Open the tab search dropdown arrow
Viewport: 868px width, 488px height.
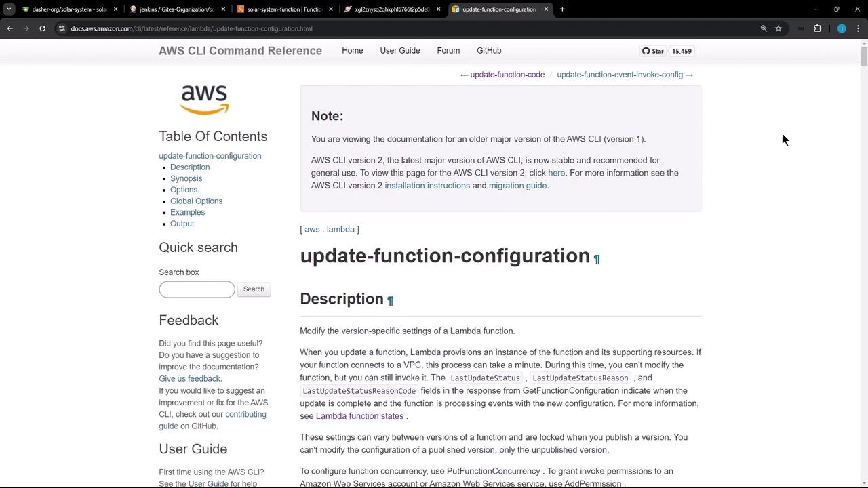(x=9, y=9)
